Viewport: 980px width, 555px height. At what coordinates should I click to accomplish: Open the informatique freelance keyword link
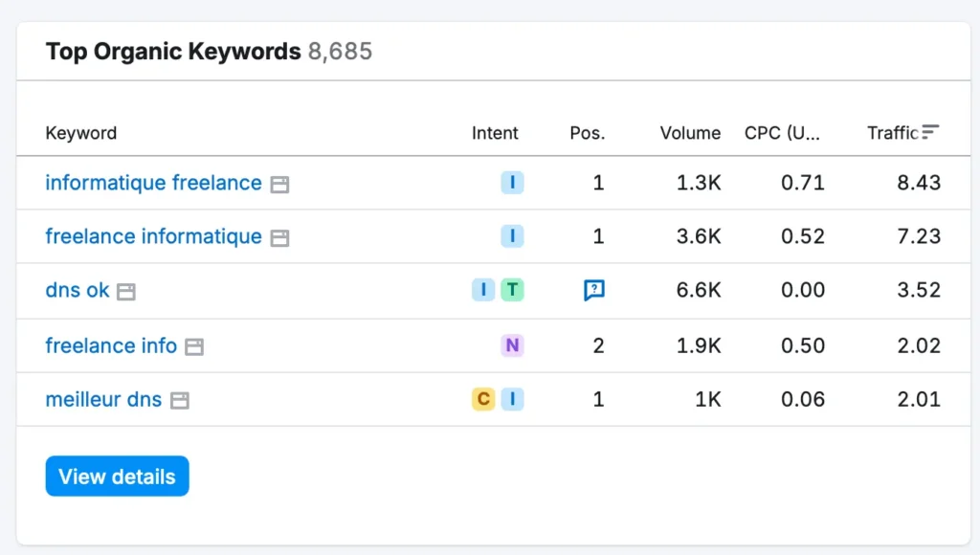coord(154,183)
